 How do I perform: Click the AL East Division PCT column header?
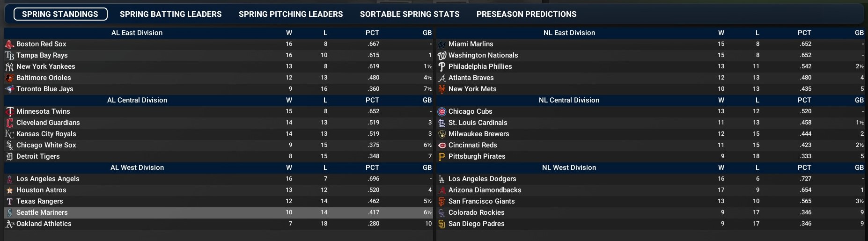(372, 33)
